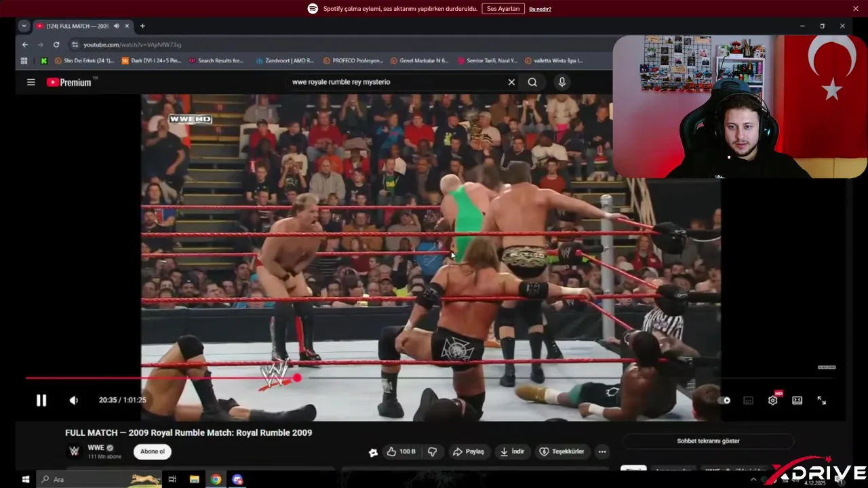868x488 pixels.
Task: Open the Chrome tab search dropdown arrow
Action: [24, 26]
